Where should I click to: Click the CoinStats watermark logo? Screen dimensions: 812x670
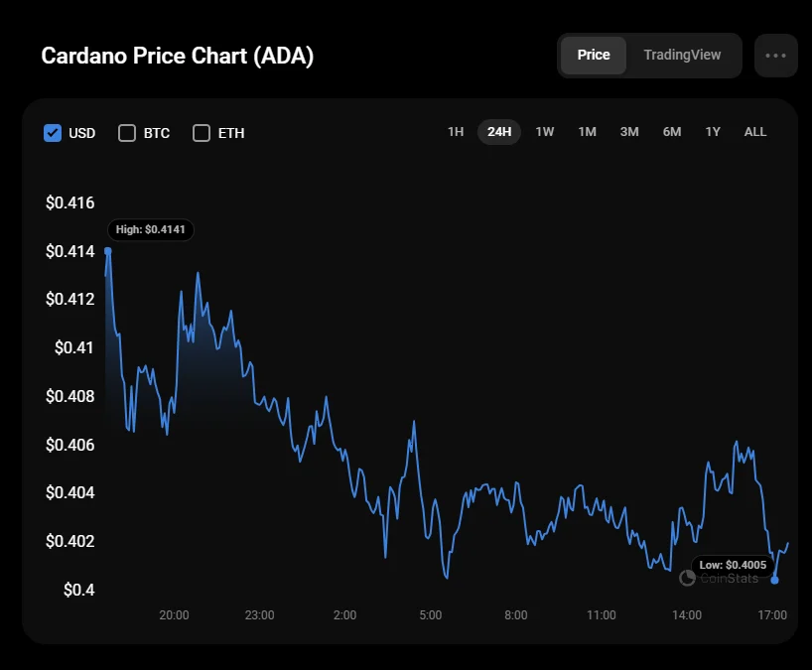(x=687, y=578)
